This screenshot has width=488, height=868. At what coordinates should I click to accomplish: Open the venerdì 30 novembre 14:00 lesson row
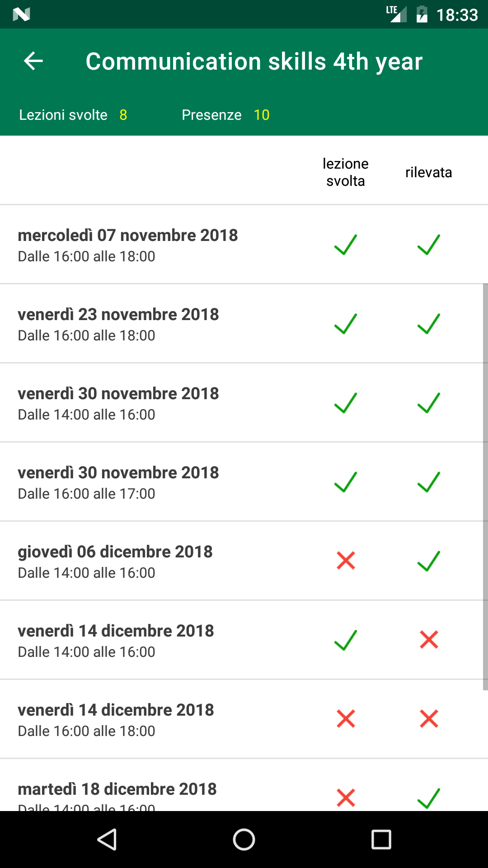(118, 403)
